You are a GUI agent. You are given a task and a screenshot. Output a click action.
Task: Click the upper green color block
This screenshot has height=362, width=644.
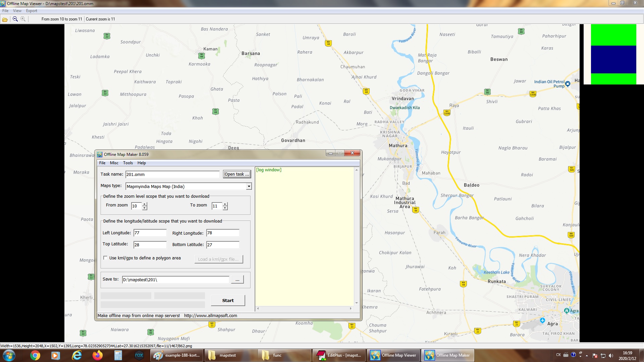click(x=613, y=35)
